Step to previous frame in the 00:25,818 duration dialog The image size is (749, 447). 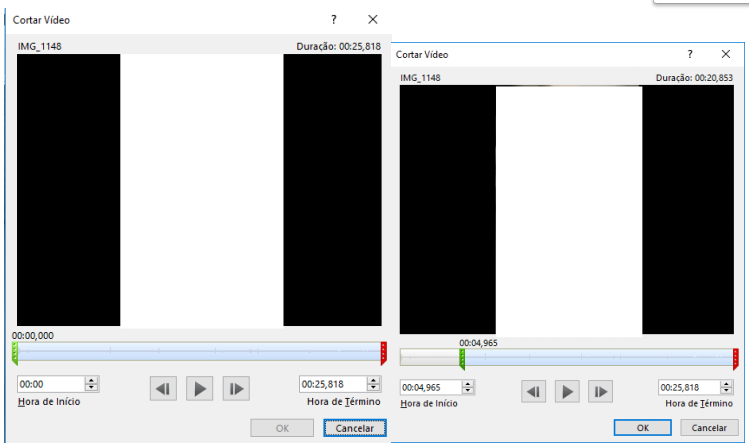[164, 389]
